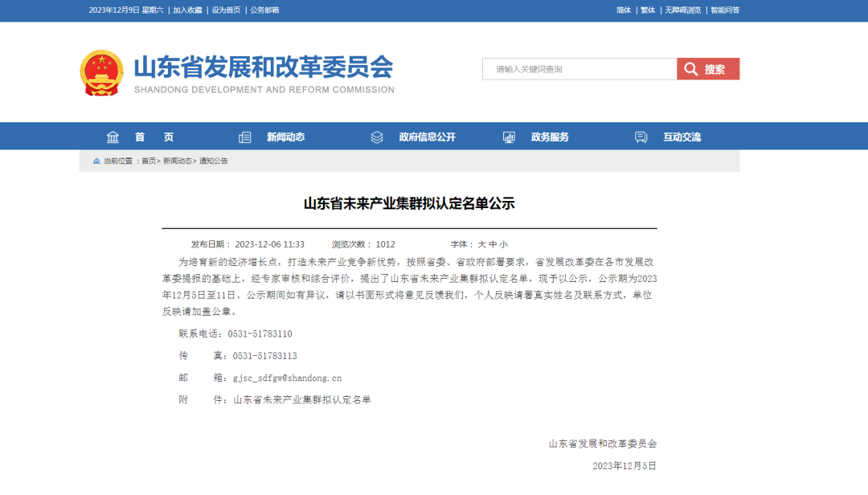Open the 互动交流 navigation menu
The width and height of the screenshot is (868, 495).
coord(682,137)
